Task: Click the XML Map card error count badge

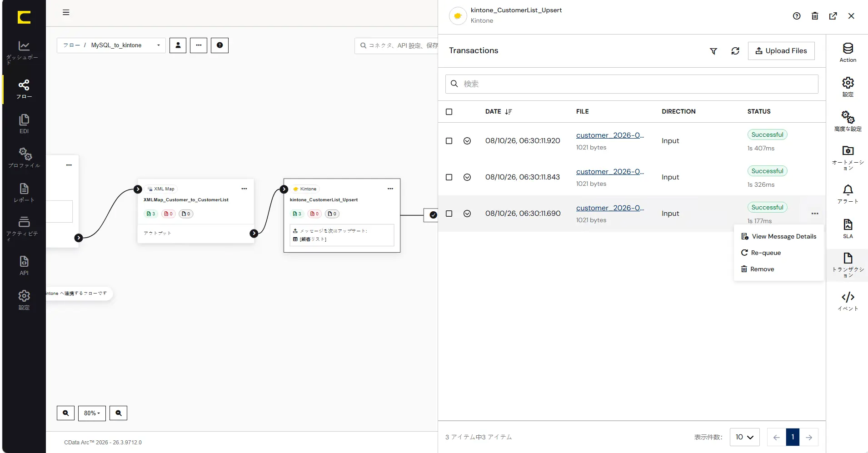Action: 169,214
